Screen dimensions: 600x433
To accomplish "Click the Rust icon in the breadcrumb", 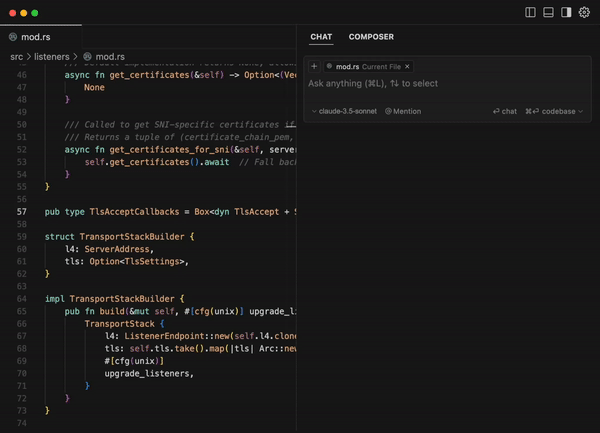I will pos(87,57).
